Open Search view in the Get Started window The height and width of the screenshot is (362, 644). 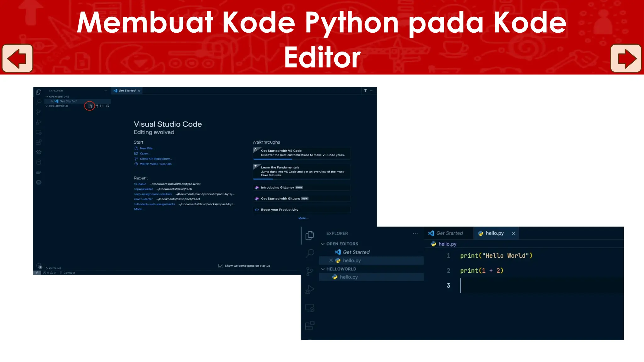pos(39,102)
